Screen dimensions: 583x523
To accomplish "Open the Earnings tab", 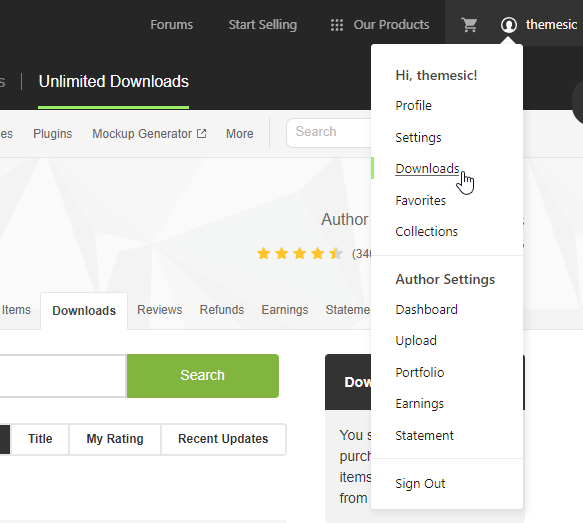I will 285,310.
